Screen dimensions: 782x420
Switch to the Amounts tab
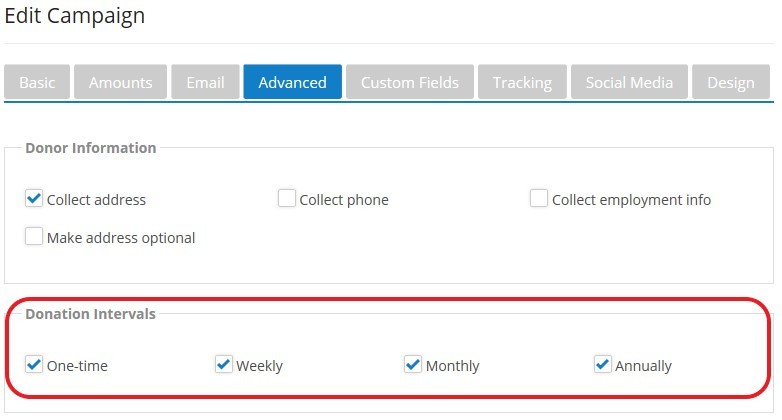120,82
